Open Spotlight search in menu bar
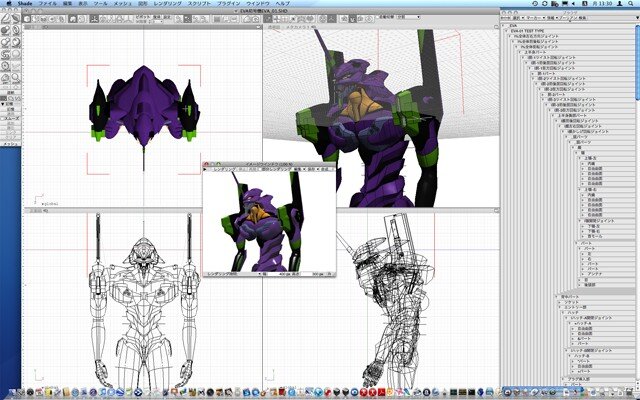This screenshot has width=640, height=400. tap(633, 3)
